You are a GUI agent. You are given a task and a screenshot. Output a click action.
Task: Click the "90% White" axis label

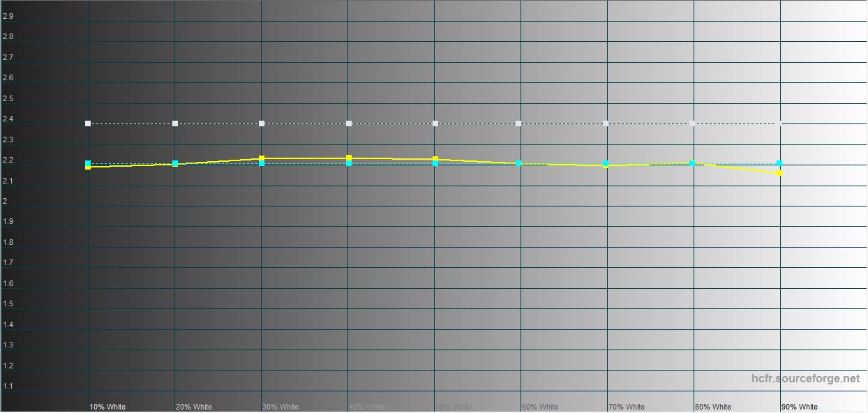800,407
